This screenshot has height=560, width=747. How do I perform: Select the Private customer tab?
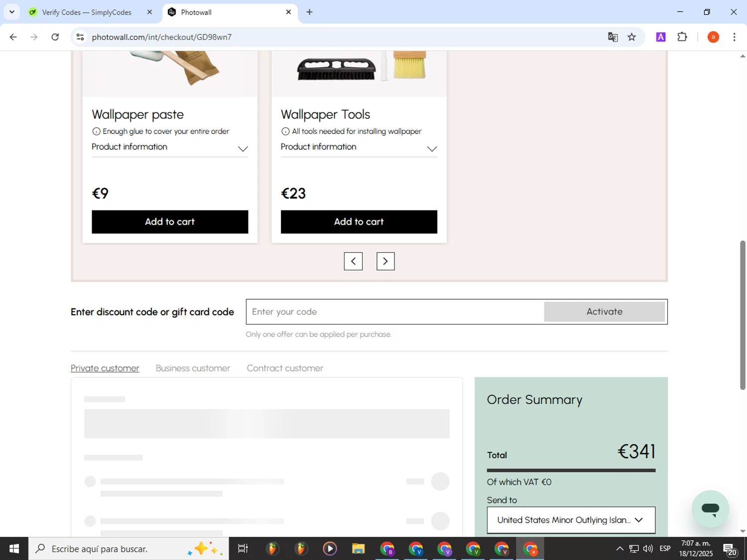coord(105,368)
